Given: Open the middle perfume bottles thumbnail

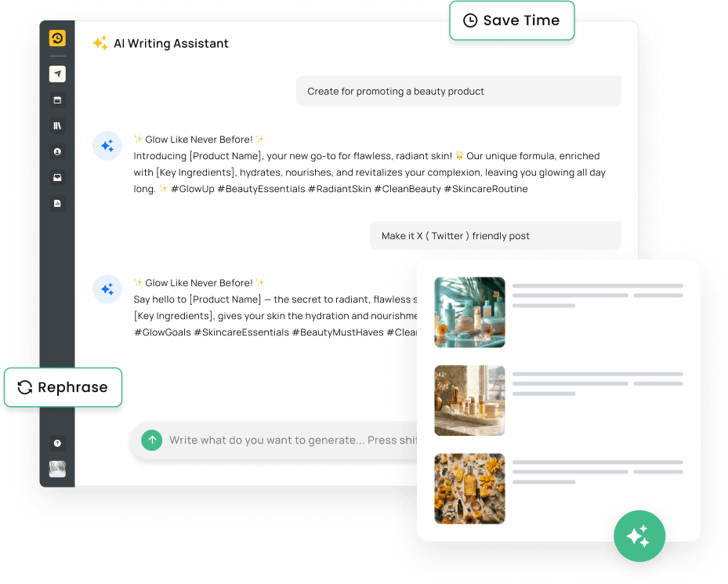Looking at the screenshot, I should (x=469, y=401).
